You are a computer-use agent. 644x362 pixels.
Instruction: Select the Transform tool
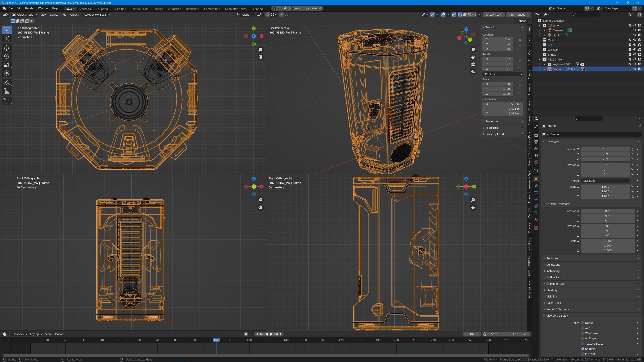(7, 73)
